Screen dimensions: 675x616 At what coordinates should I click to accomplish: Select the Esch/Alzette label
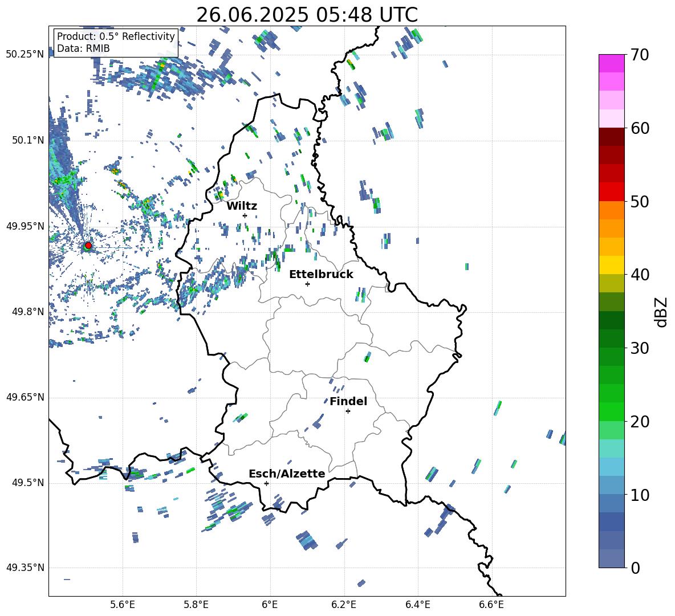[x=287, y=474]
